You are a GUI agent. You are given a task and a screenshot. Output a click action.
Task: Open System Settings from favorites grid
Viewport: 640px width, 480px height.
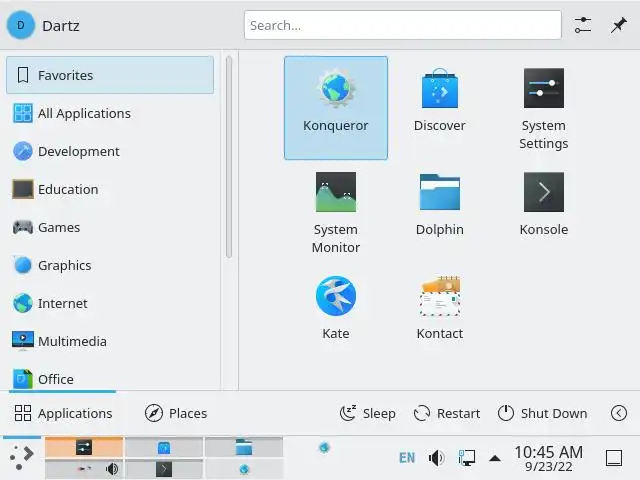pos(544,109)
